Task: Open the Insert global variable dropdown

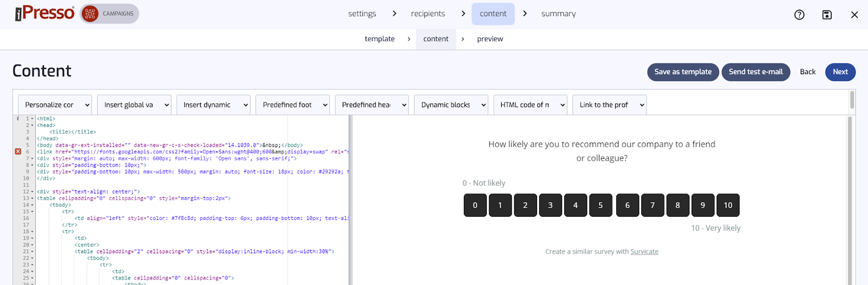Action: point(134,105)
